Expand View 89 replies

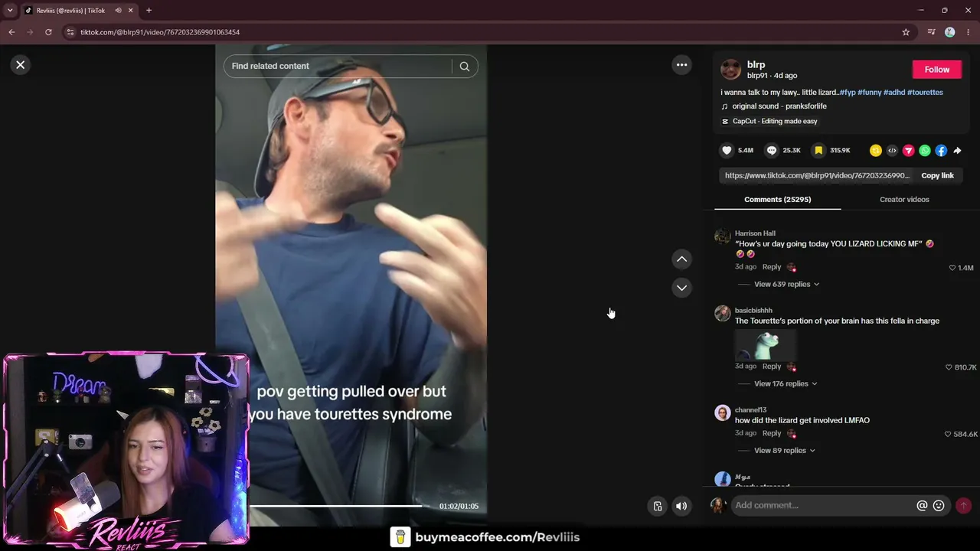tap(784, 451)
